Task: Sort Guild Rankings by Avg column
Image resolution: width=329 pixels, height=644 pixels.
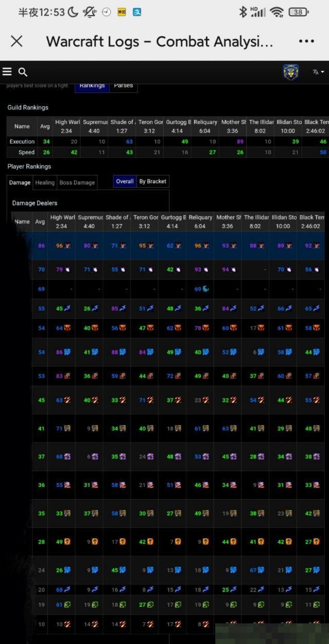Action: (45, 126)
